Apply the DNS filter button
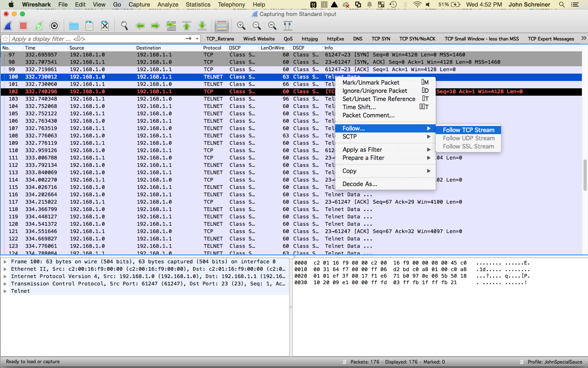Screen dimensions: 588x368 point(358,39)
